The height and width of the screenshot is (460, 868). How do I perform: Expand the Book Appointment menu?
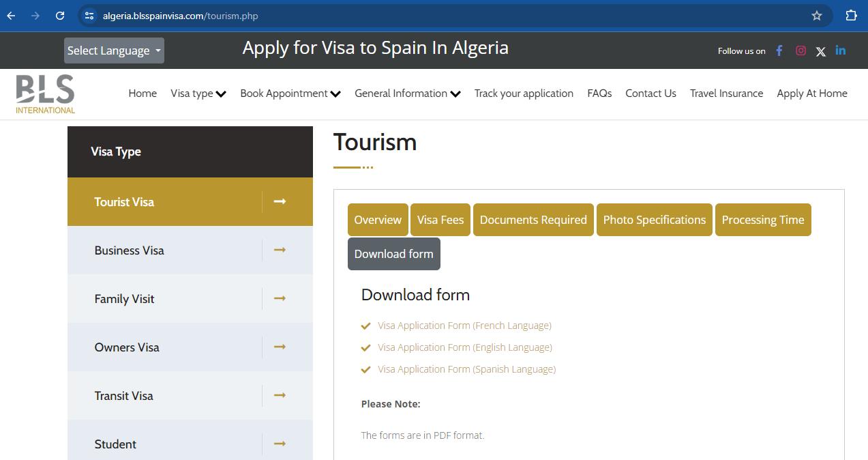[x=290, y=94]
